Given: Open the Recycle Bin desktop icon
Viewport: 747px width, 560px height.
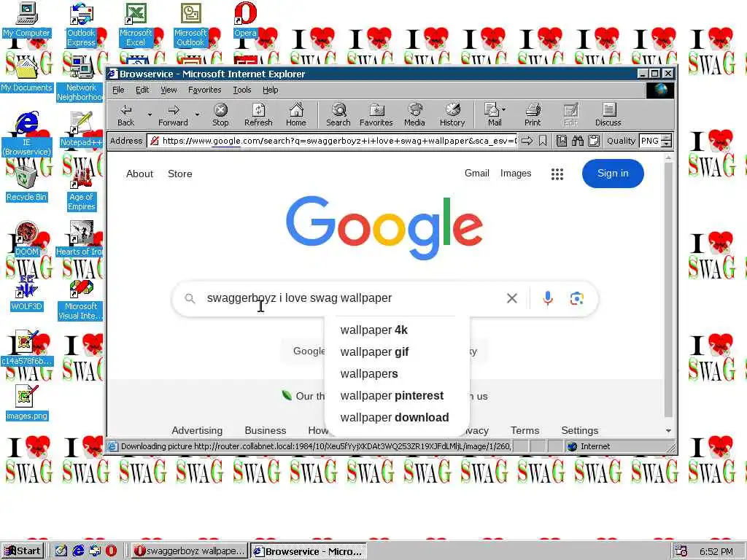Looking at the screenshot, I should coord(26,184).
